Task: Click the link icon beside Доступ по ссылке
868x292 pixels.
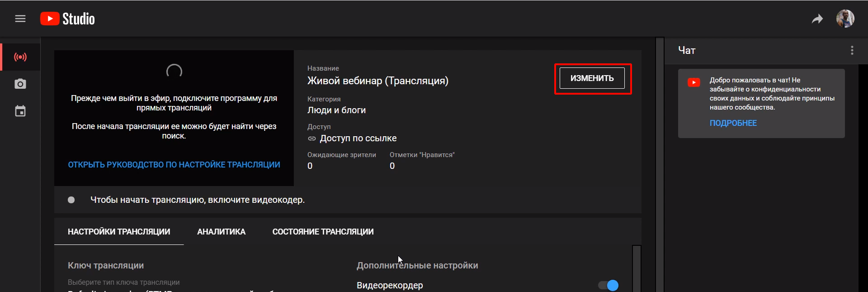Action: [x=312, y=139]
